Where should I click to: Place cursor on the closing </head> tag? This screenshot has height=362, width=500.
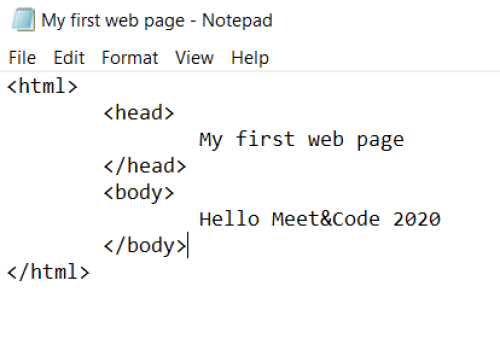pyautogui.click(x=145, y=166)
